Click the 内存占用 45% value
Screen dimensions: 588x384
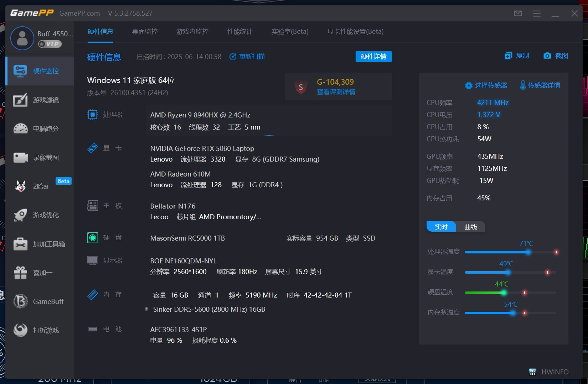pyautogui.click(x=484, y=198)
